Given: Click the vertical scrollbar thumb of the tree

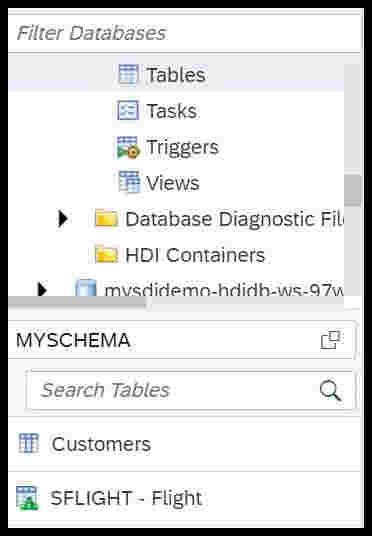Looking at the screenshot, I should (x=353, y=190).
